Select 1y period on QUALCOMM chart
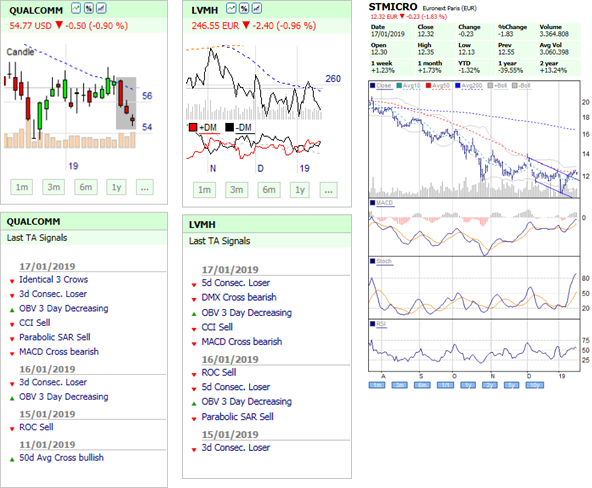 (116, 187)
